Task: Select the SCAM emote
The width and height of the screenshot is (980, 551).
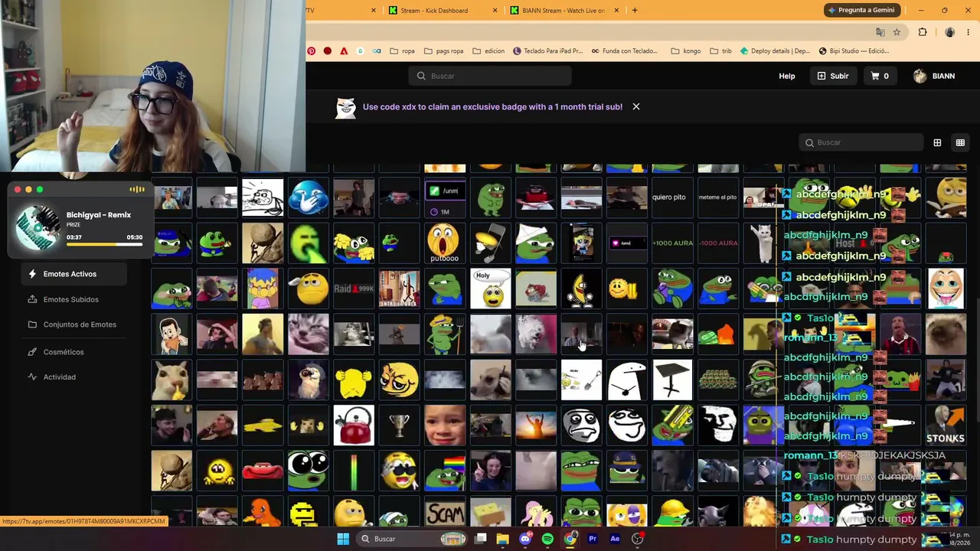Action: point(445,512)
